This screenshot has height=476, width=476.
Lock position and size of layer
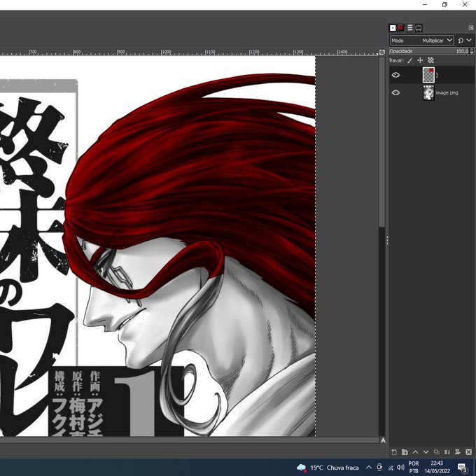click(420, 60)
